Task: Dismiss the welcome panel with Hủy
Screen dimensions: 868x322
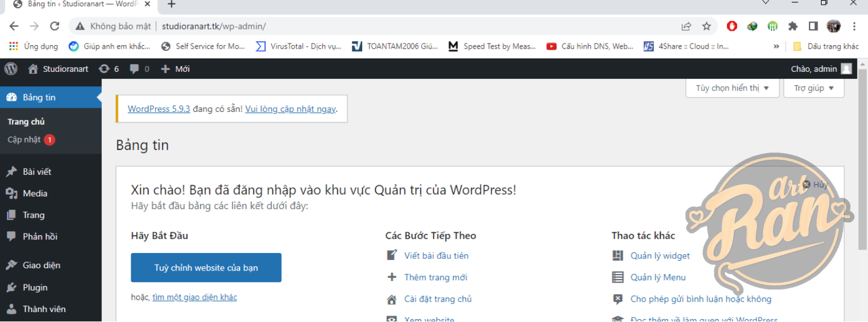Action: (x=815, y=185)
